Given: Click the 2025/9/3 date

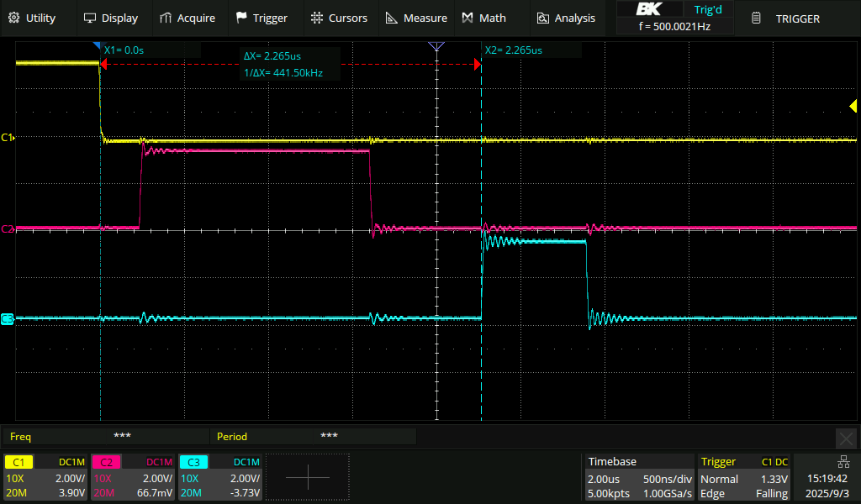Looking at the screenshot, I should point(827,494).
